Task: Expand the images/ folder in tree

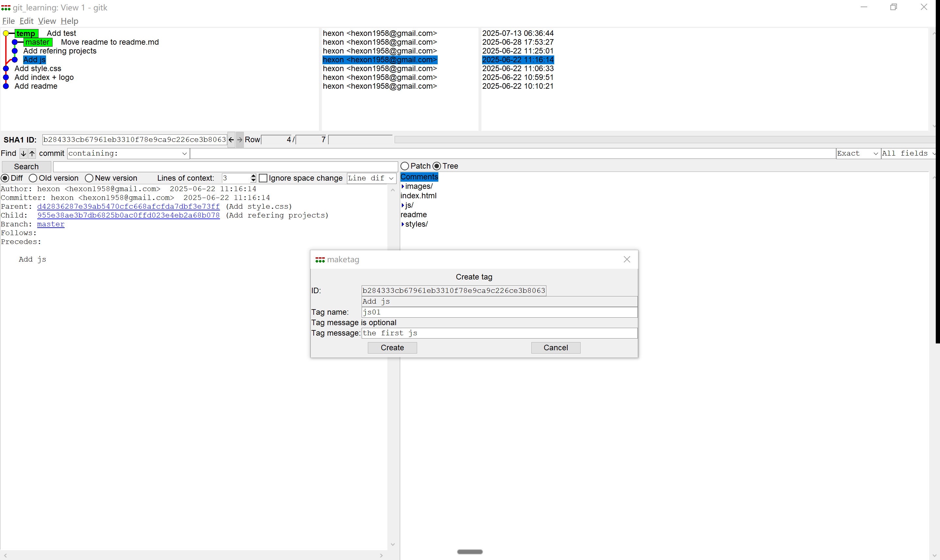Action: (403, 187)
